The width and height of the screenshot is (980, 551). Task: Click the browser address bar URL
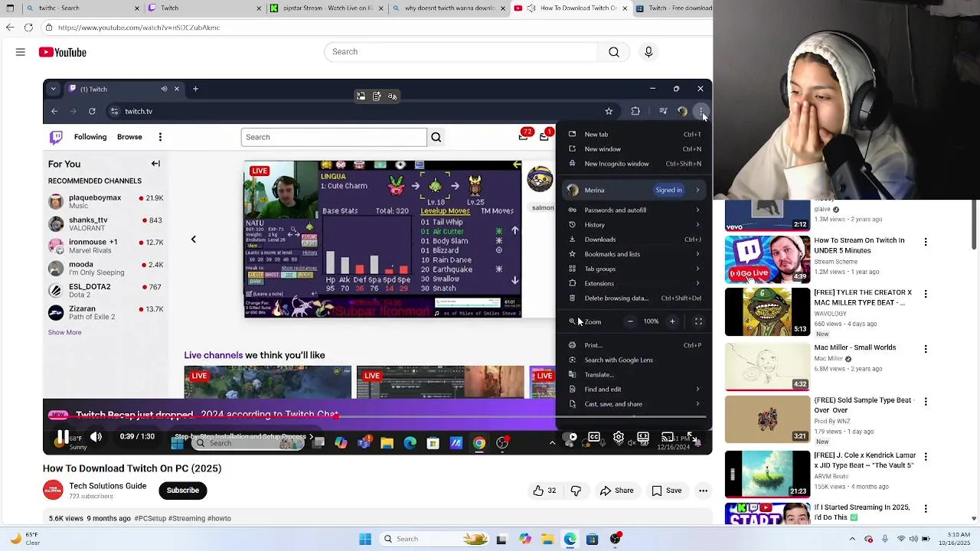(x=139, y=28)
